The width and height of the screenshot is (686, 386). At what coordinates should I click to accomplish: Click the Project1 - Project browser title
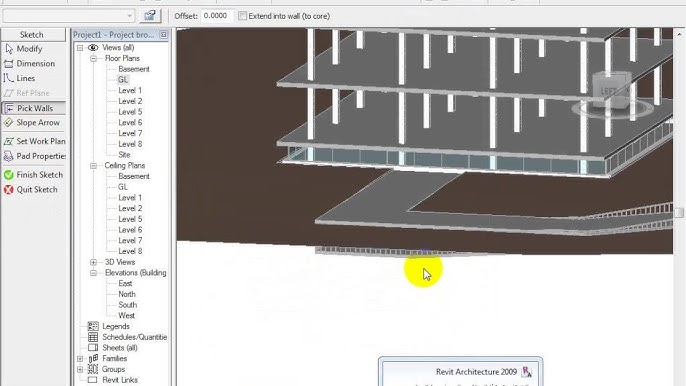[114, 35]
